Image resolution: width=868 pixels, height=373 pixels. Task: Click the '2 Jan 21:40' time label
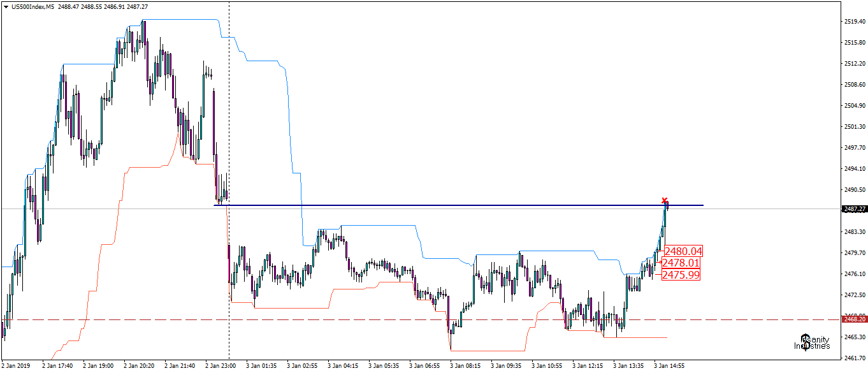(x=180, y=366)
